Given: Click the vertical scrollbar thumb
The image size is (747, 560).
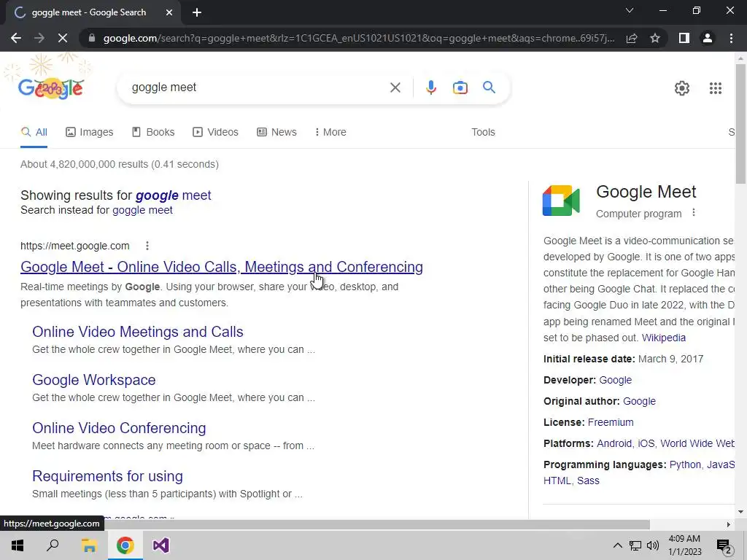Looking at the screenshot, I should click(741, 123).
